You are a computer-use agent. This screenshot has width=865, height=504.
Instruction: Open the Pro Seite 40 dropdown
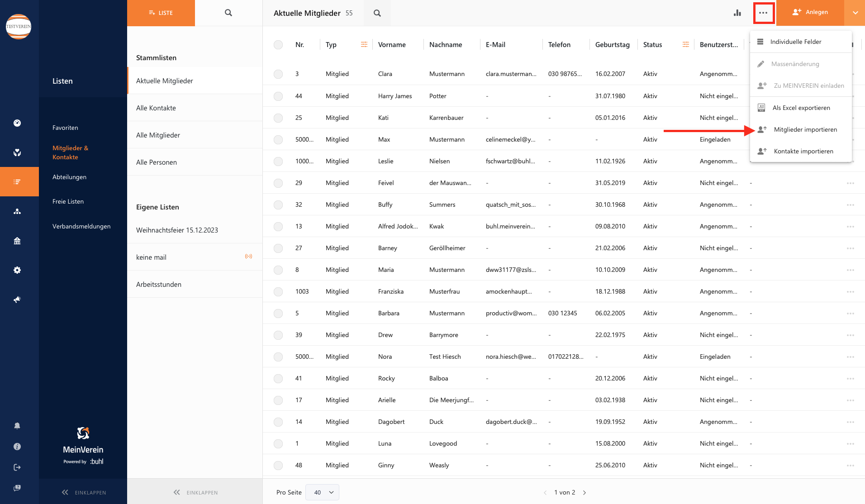(x=322, y=492)
